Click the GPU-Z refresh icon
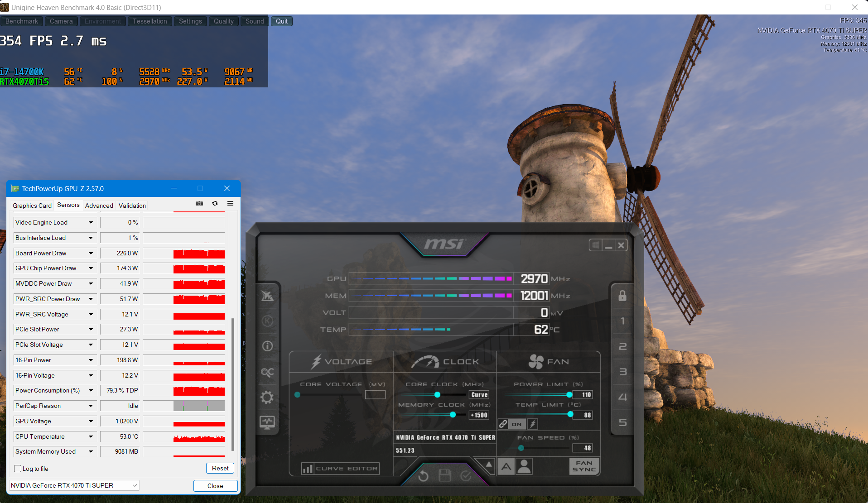Screen dimensions: 868x503 [215, 204]
